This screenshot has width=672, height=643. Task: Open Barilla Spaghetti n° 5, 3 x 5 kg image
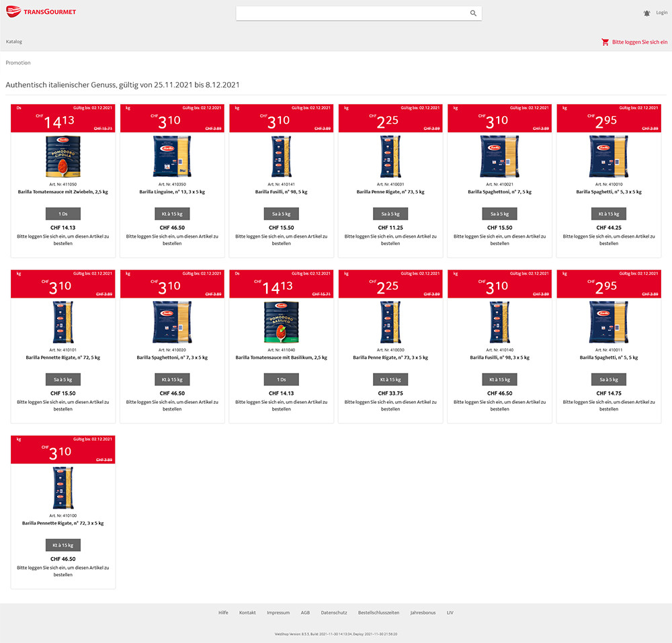pyautogui.click(x=609, y=157)
